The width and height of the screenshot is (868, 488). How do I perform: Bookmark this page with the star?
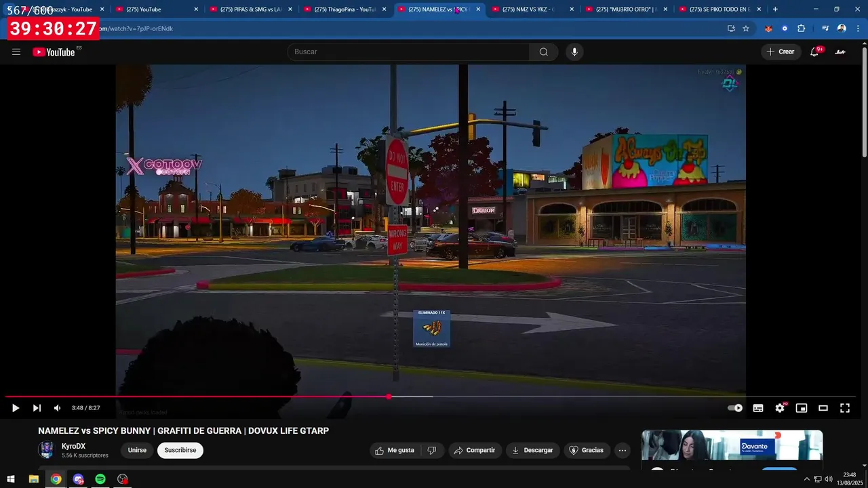tap(746, 28)
